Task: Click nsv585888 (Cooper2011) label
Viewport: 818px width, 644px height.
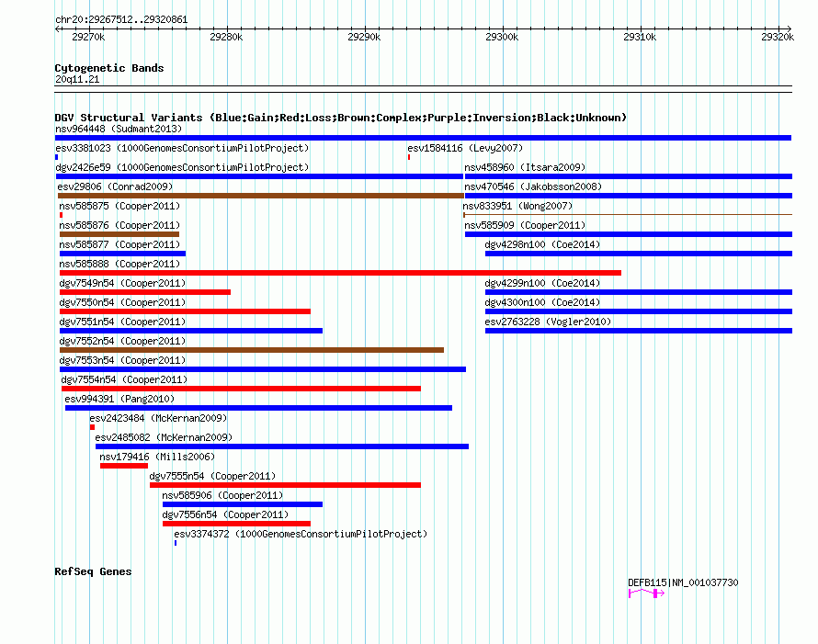Action: 119,264
